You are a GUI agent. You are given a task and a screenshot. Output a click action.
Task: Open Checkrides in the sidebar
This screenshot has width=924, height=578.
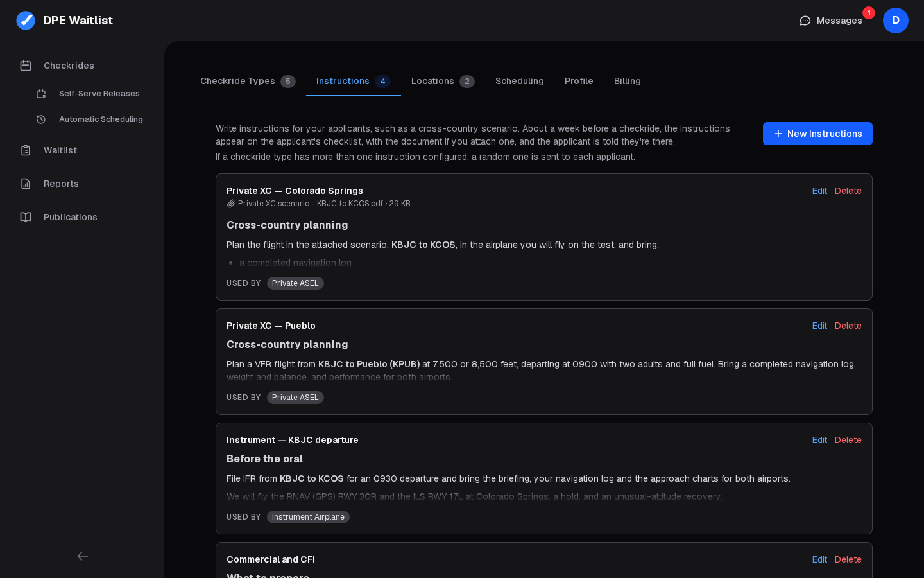pos(82,66)
